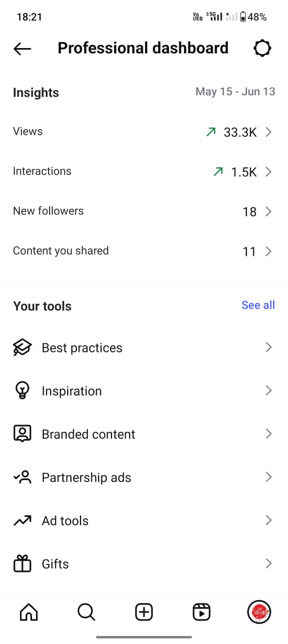Tap the battery indicator in the status bar
The image size is (288, 644).
coord(243,17)
